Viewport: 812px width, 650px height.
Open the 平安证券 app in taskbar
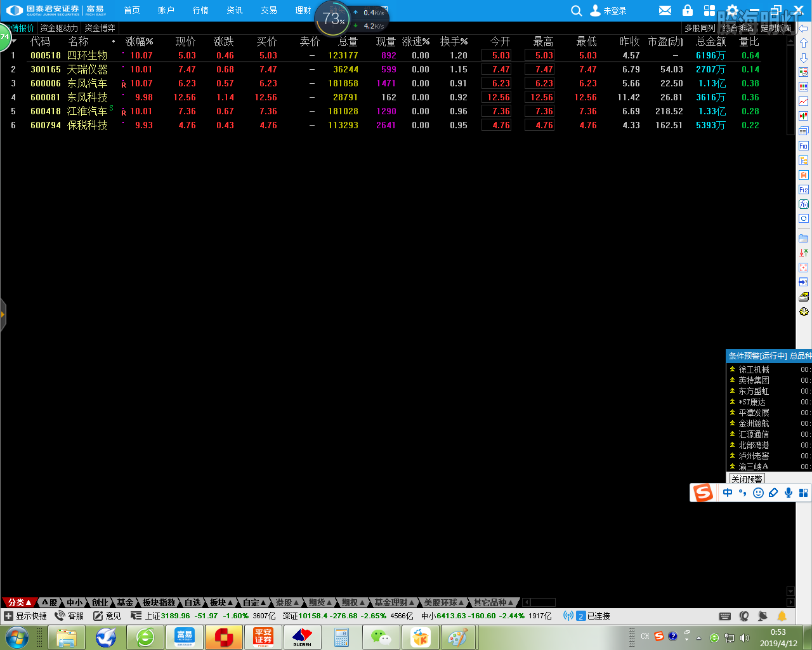263,637
